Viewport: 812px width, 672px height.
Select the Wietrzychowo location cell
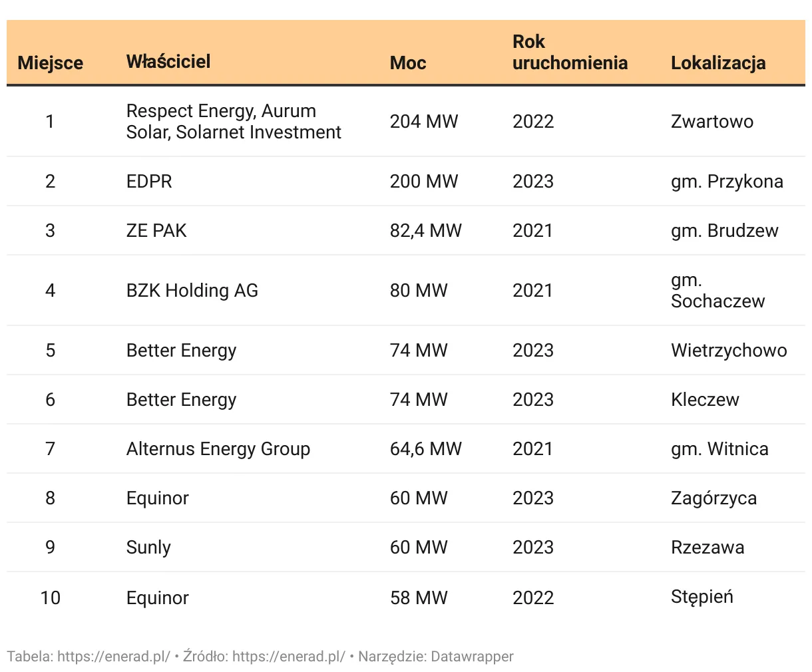(729, 351)
